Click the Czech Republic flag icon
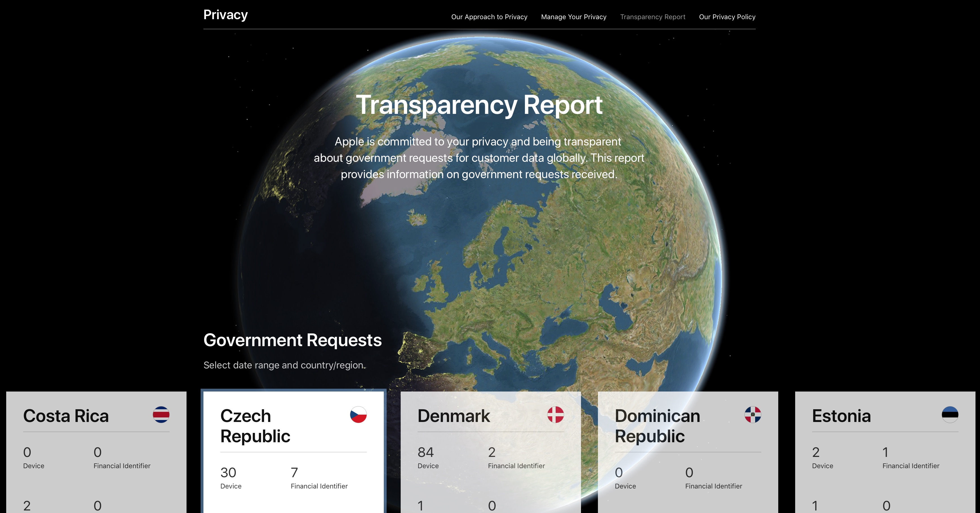This screenshot has height=513, width=980. (x=358, y=414)
